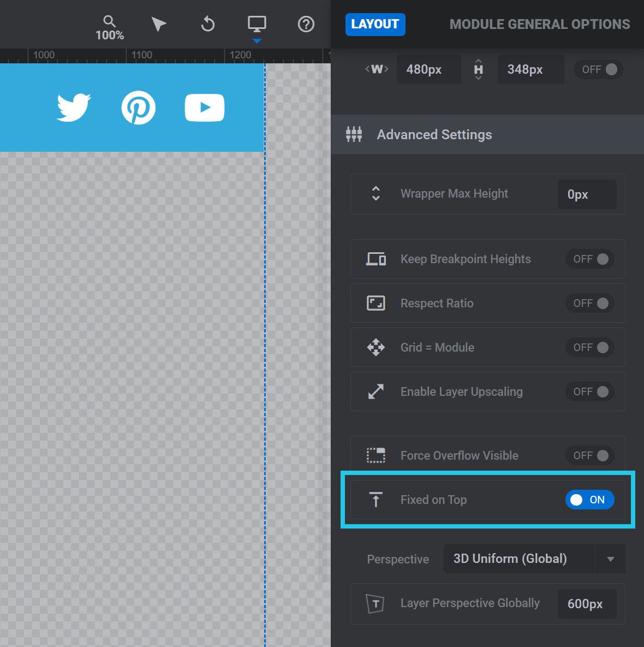This screenshot has width=644, height=647.
Task: Click the Grid = Module label
Action: pyautogui.click(x=437, y=347)
